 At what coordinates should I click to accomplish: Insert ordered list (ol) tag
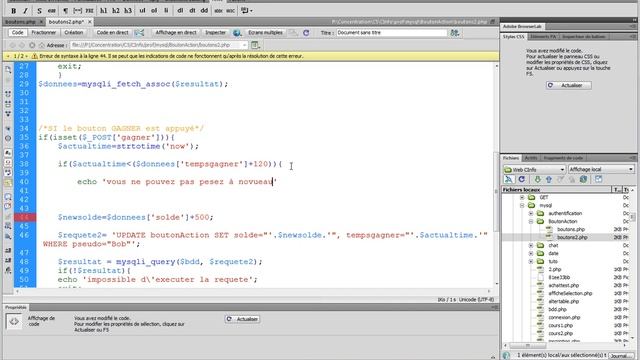[154, 11]
